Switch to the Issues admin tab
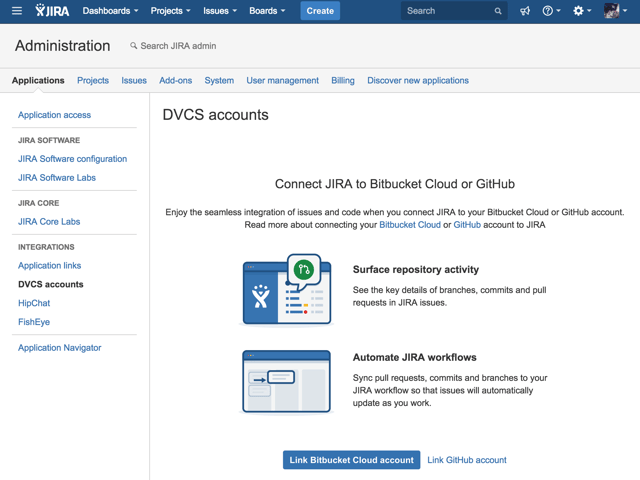Screen dimensions: 640x480 point(134,80)
